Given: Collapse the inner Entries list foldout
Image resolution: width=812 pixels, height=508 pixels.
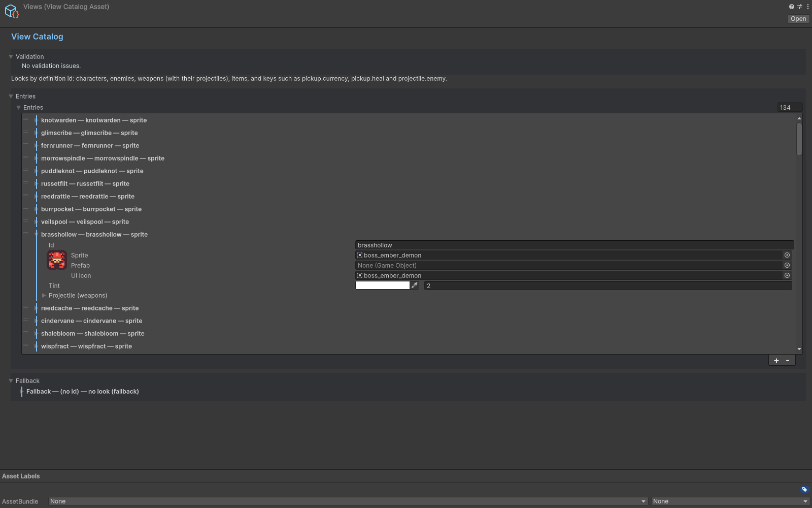Looking at the screenshot, I should coord(18,107).
